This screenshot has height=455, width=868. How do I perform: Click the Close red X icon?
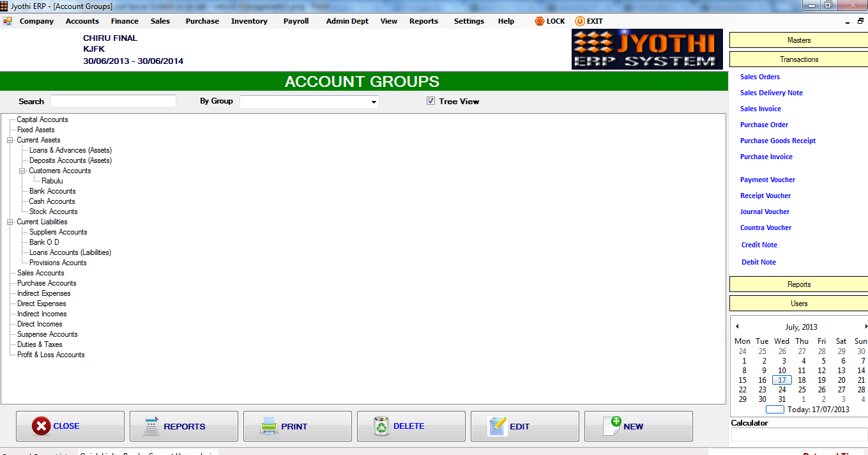coord(40,426)
